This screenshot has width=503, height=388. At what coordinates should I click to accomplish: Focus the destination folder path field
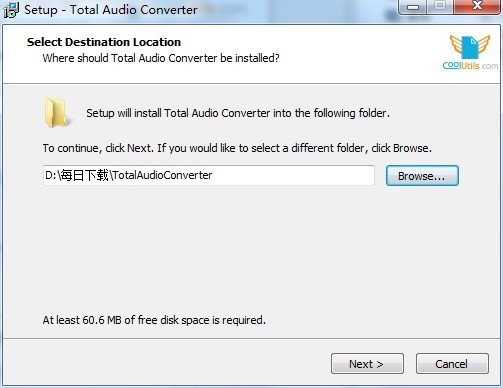pyautogui.click(x=209, y=175)
